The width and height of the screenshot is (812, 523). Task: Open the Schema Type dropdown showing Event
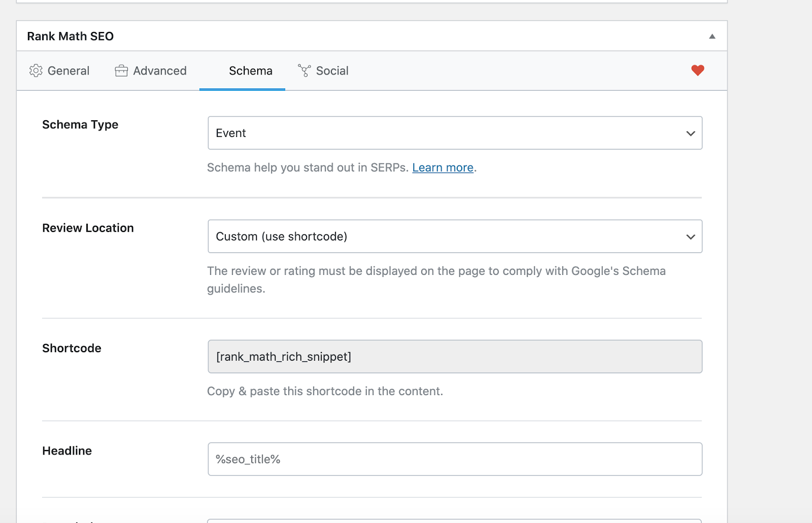(x=455, y=133)
